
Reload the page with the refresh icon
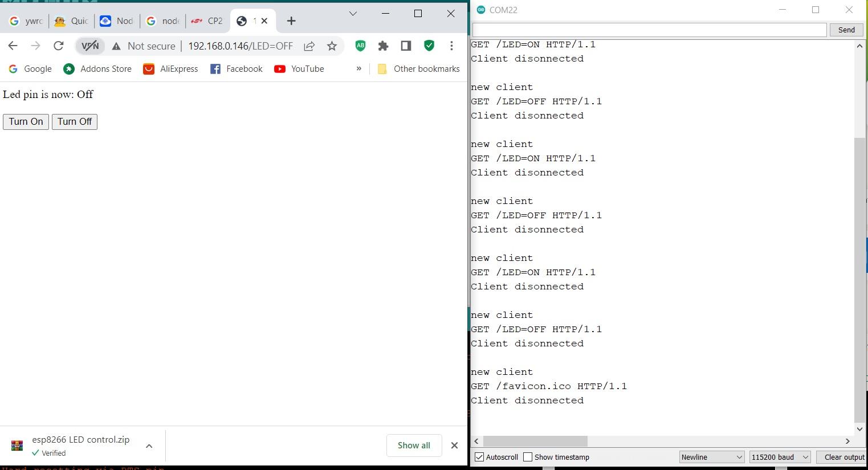(59, 46)
